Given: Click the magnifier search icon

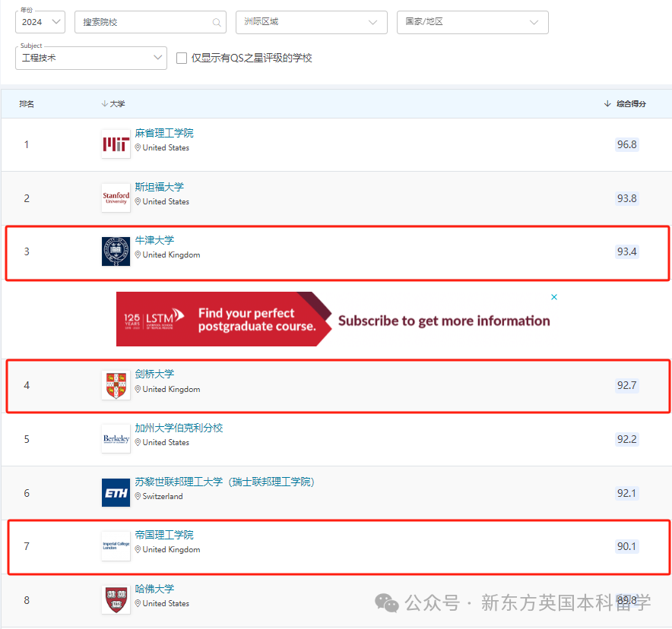Looking at the screenshot, I should pyautogui.click(x=217, y=22).
